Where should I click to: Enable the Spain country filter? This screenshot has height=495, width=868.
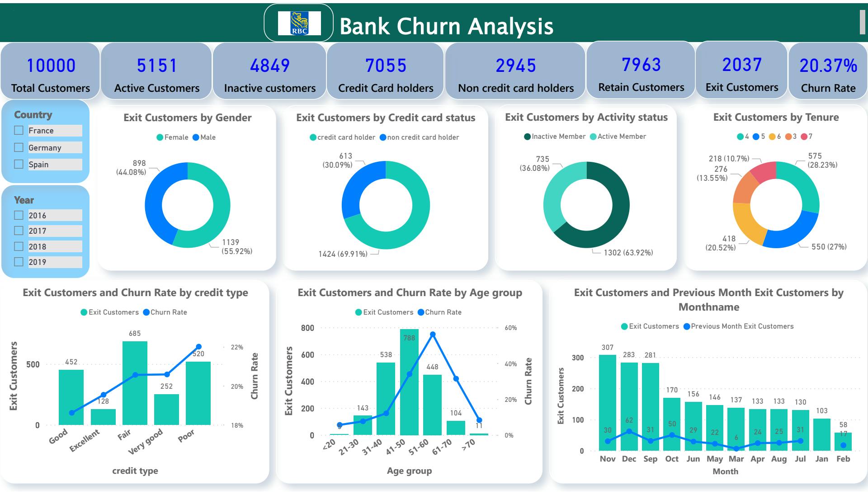coord(19,164)
